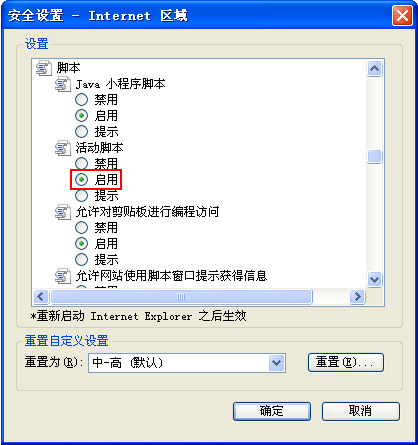This screenshot has height=445, width=418.
Task: Open the 重置为 dropdown arrow
Action: click(x=277, y=363)
